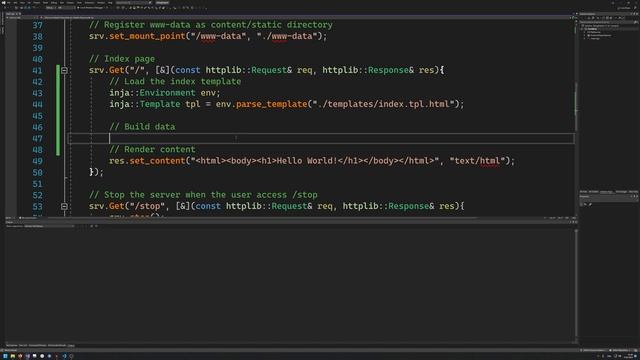Click the Visual Studio search box in title bar
This screenshot has height=360, width=640.
133,3
